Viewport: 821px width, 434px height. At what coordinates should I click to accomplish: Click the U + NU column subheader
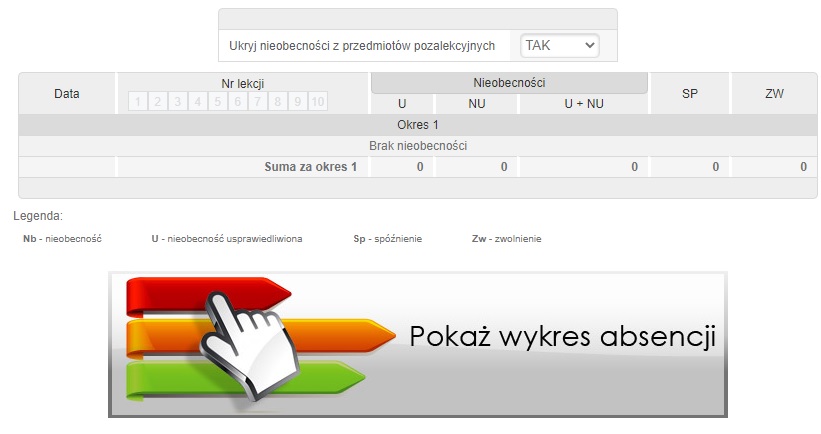pyautogui.click(x=584, y=104)
